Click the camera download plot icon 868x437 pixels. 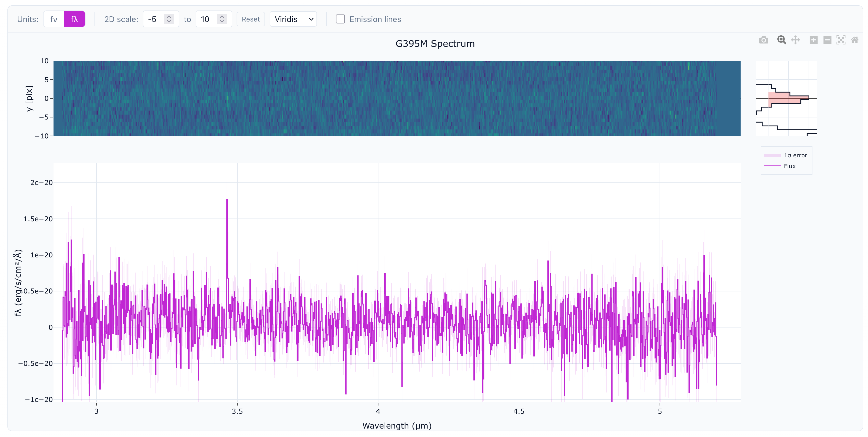(763, 40)
